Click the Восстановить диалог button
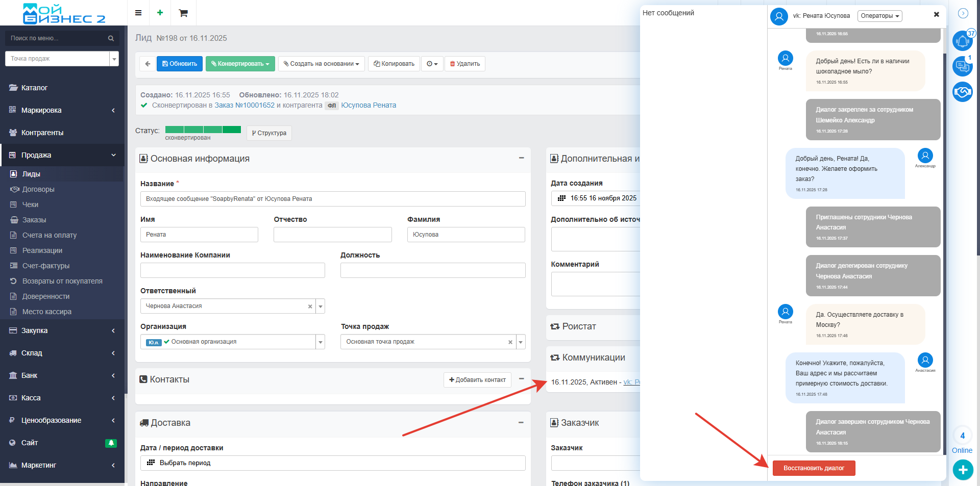This screenshot has height=486, width=980. [x=814, y=468]
